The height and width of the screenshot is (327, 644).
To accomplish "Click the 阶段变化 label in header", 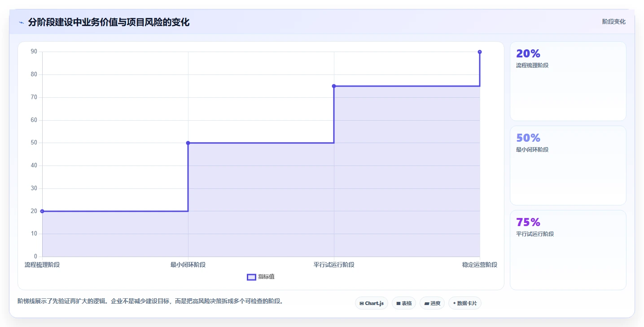I will click(x=613, y=22).
